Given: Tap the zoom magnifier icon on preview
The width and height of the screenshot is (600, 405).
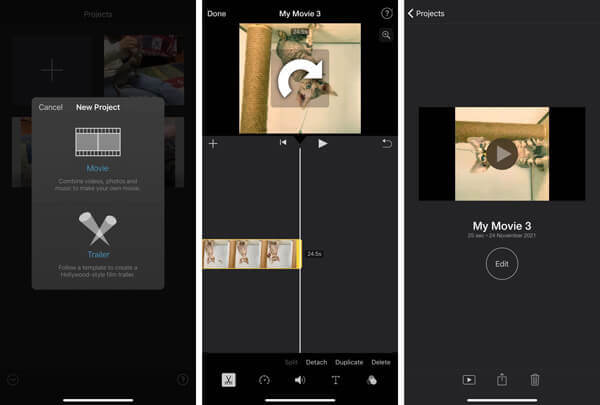Looking at the screenshot, I should (386, 35).
